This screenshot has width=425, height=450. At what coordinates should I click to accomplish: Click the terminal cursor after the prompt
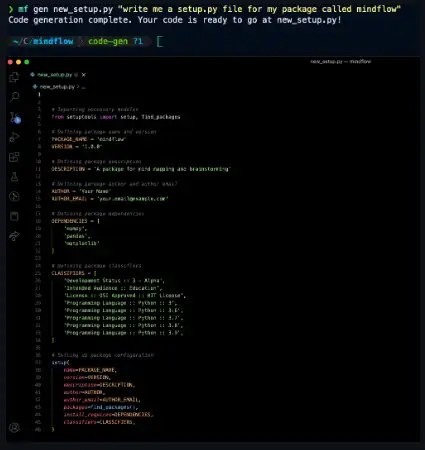(x=160, y=42)
